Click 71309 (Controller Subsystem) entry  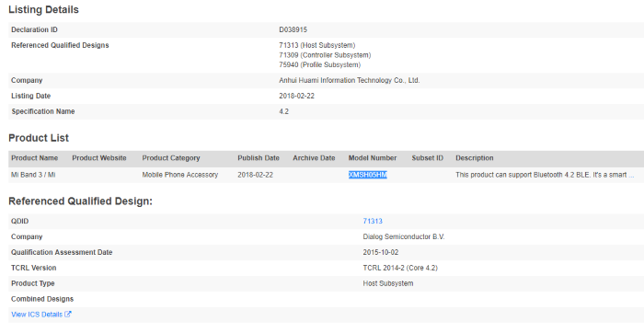pyautogui.click(x=325, y=55)
